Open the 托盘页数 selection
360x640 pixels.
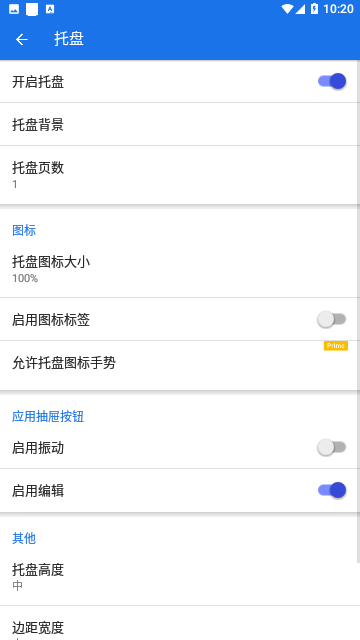click(179, 175)
